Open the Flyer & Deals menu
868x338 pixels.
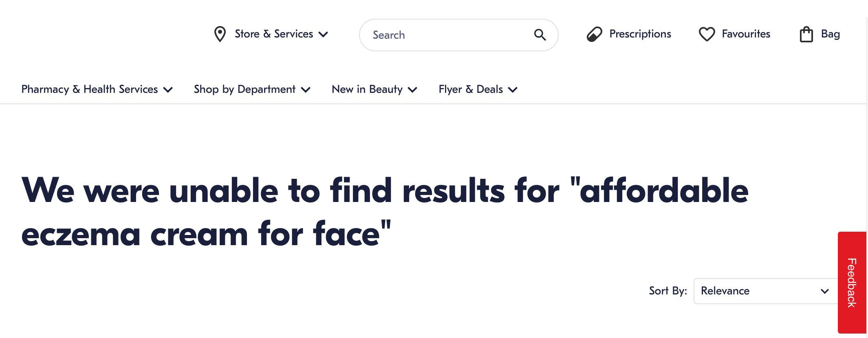[470, 89]
